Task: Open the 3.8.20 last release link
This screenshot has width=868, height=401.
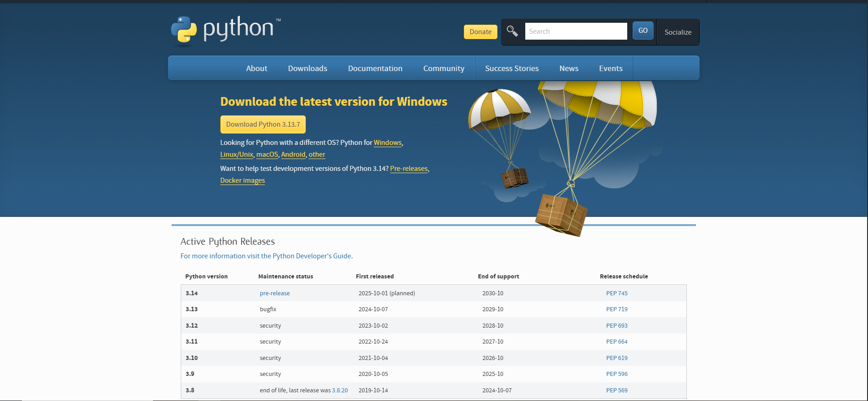Action: pos(340,391)
